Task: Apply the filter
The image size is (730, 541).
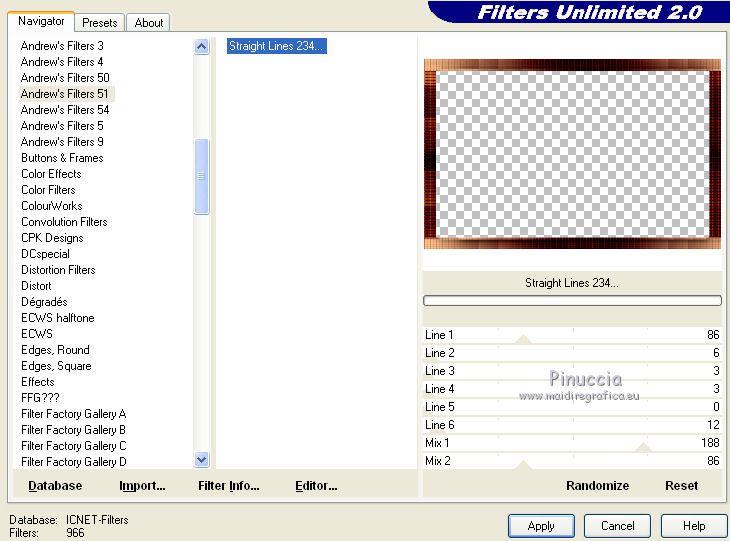Action: coord(541,526)
